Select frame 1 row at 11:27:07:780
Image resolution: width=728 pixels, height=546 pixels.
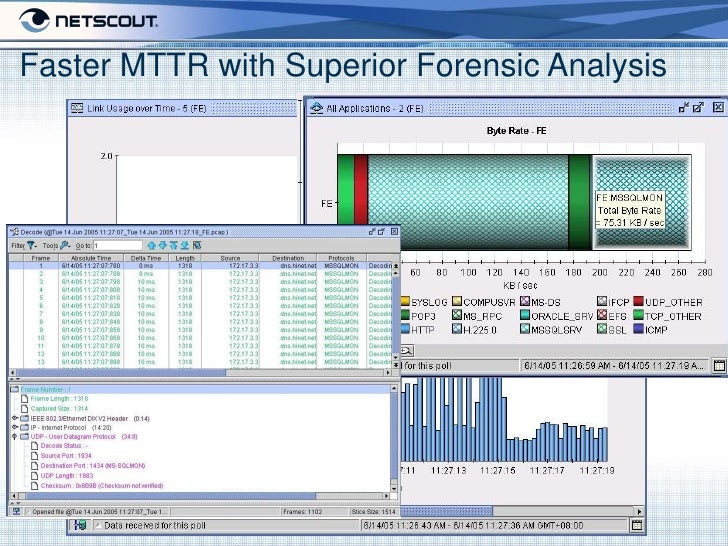coord(201,266)
